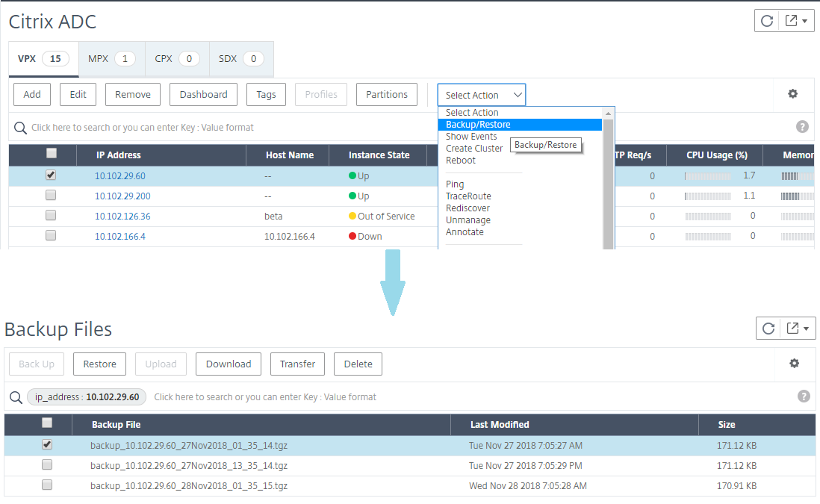This screenshot has width=820, height=504.
Task: Check backup file 28Nov2018_01_35_15 checkbox
Action: coord(47,485)
